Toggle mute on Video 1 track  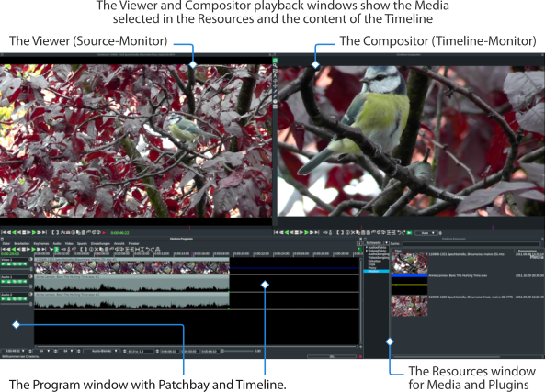25,263
